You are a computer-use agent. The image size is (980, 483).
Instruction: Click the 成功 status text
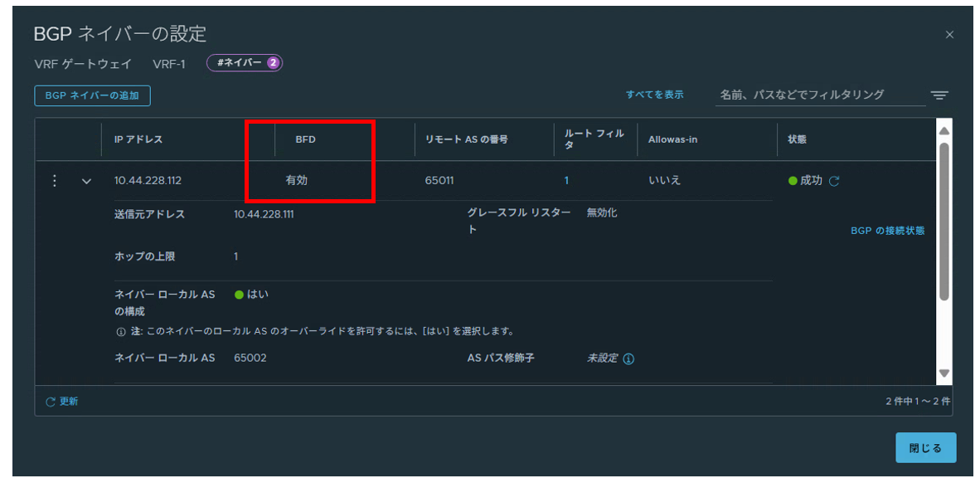coord(811,181)
